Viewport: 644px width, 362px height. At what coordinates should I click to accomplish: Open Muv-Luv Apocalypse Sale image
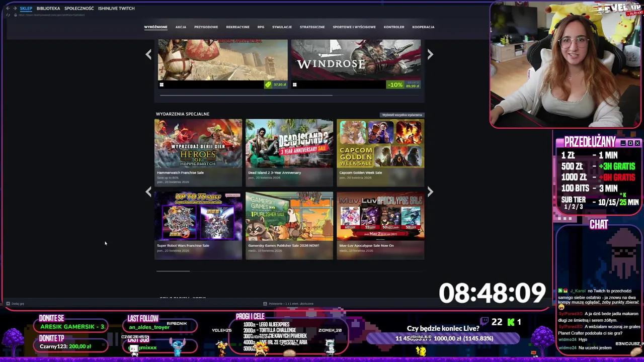pos(380,216)
